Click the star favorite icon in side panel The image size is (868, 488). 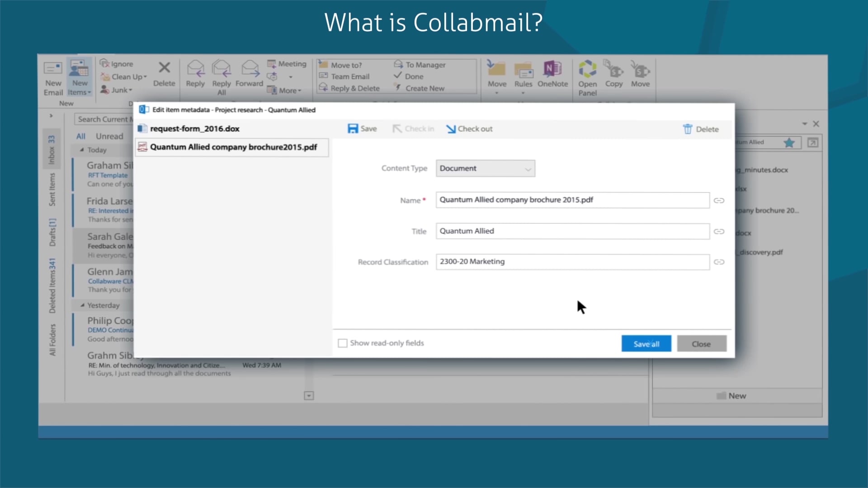pyautogui.click(x=789, y=143)
